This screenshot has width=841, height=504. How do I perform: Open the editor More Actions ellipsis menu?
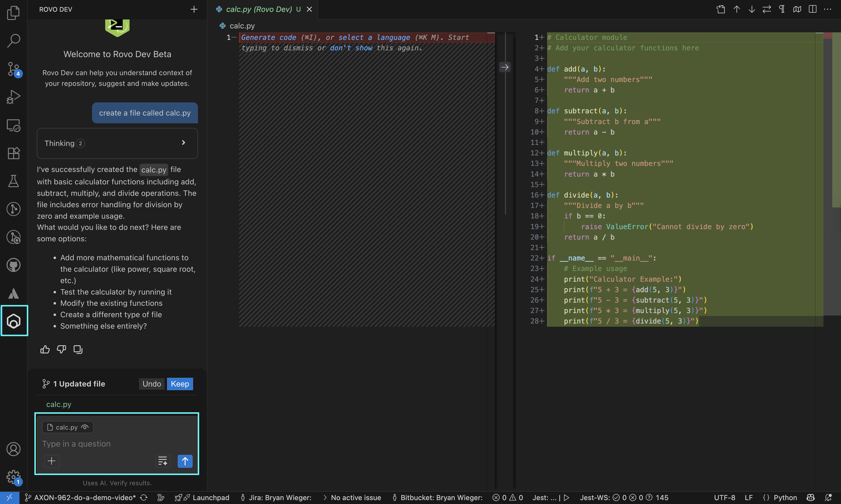pyautogui.click(x=828, y=9)
